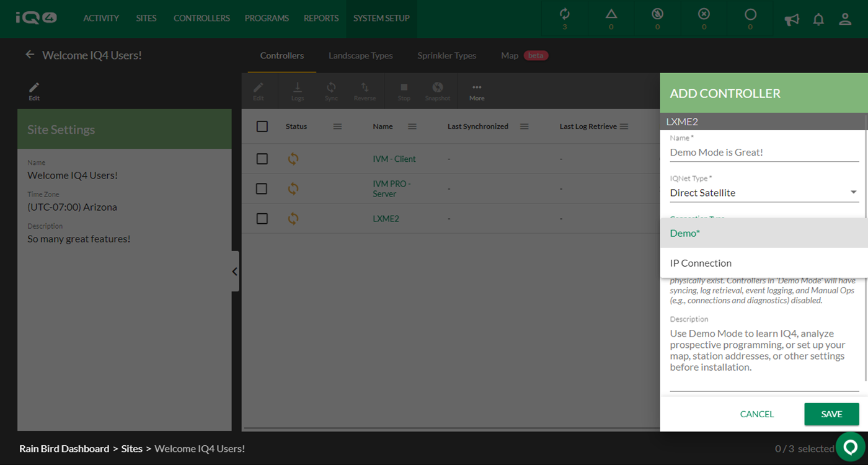Screen dimensions: 868x465
Task: Switch to the Controllers tab
Action: (282, 56)
